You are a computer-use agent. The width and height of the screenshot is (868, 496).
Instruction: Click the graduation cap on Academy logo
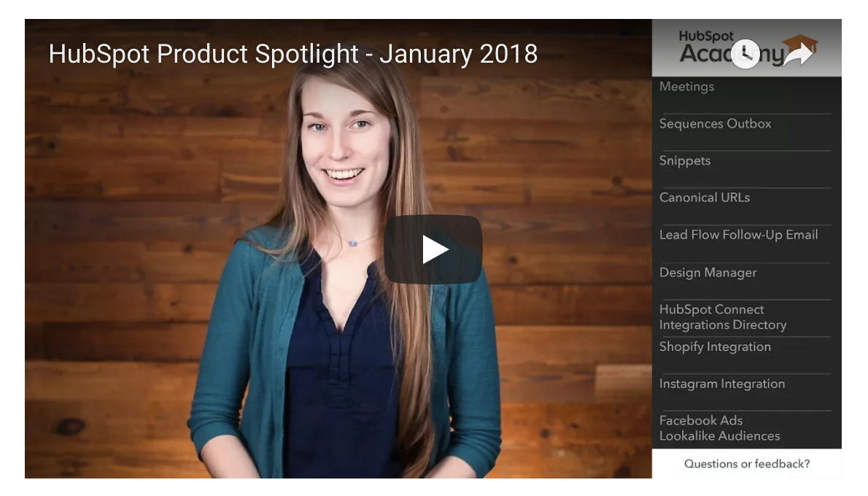click(800, 43)
